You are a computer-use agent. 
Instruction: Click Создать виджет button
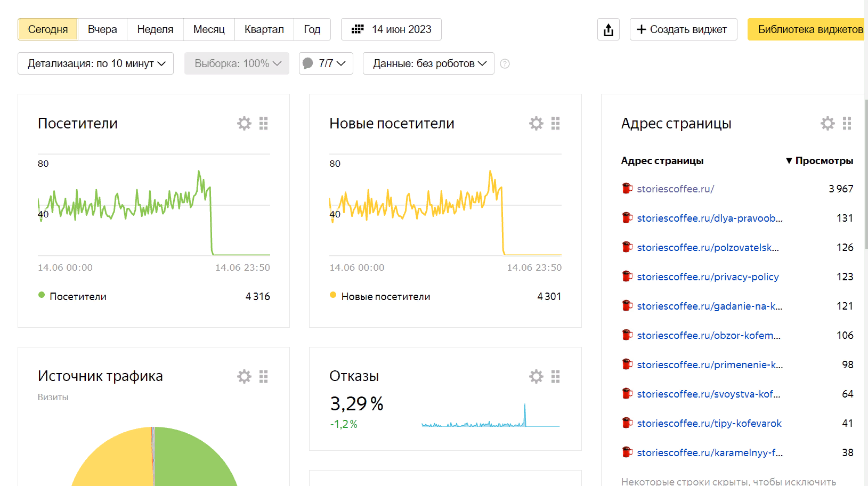tap(683, 29)
